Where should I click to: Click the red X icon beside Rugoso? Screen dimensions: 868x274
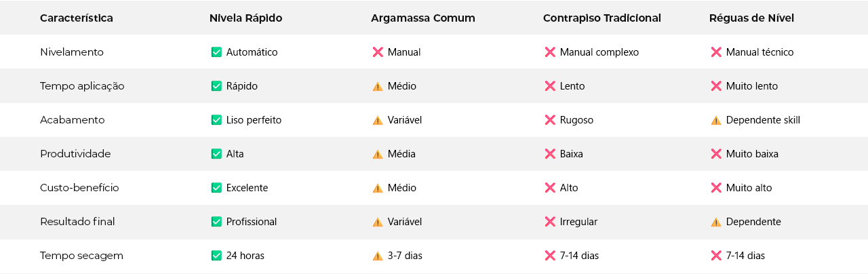(x=550, y=120)
